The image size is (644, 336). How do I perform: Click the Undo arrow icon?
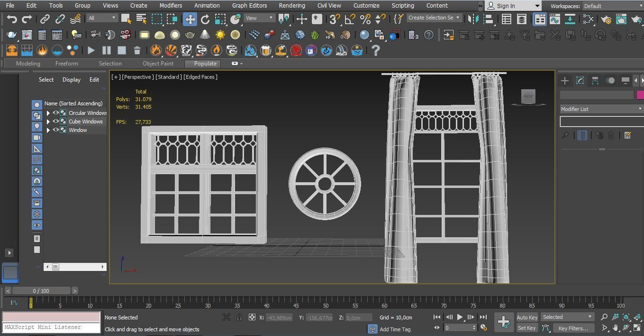pos(12,19)
